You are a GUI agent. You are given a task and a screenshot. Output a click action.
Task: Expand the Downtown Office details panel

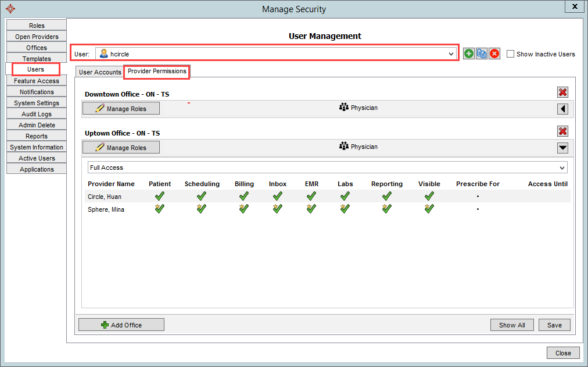point(562,109)
